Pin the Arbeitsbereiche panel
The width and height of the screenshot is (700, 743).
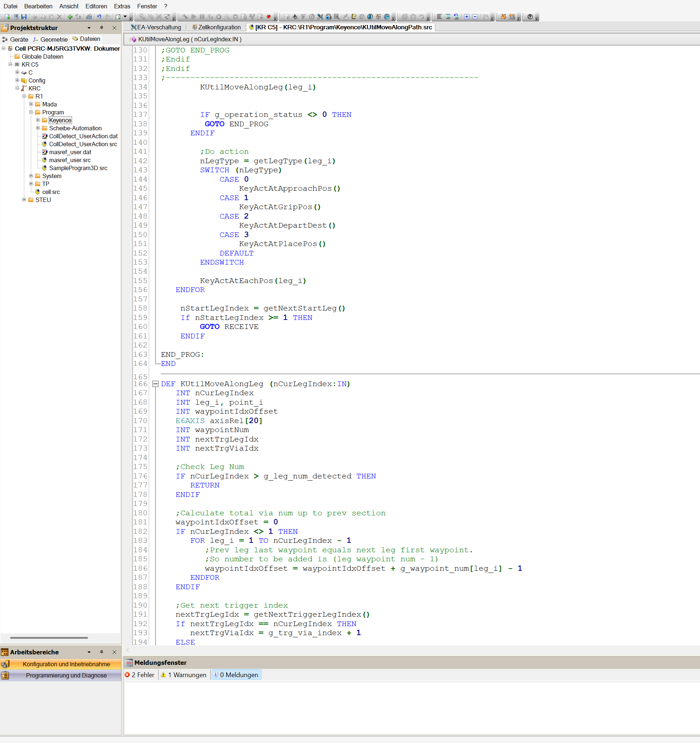pyautogui.click(x=101, y=652)
